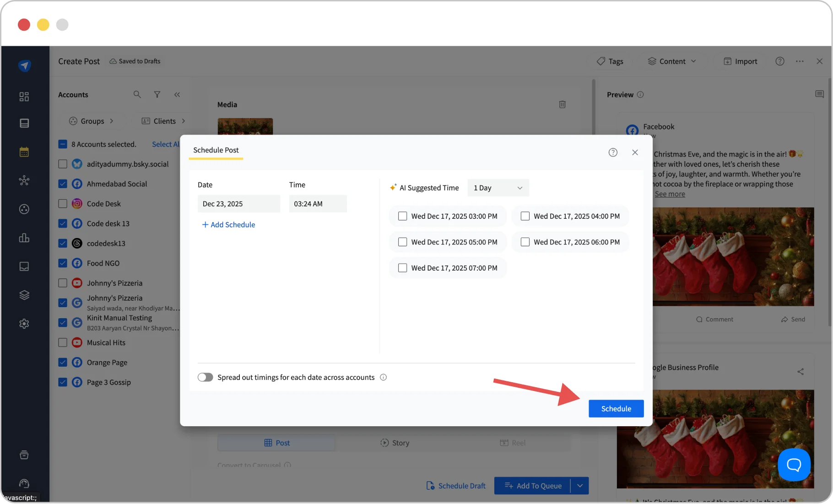This screenshot has width=833, height=504.
Task: Delete media using the trash icon
Action: coord(562,104)
